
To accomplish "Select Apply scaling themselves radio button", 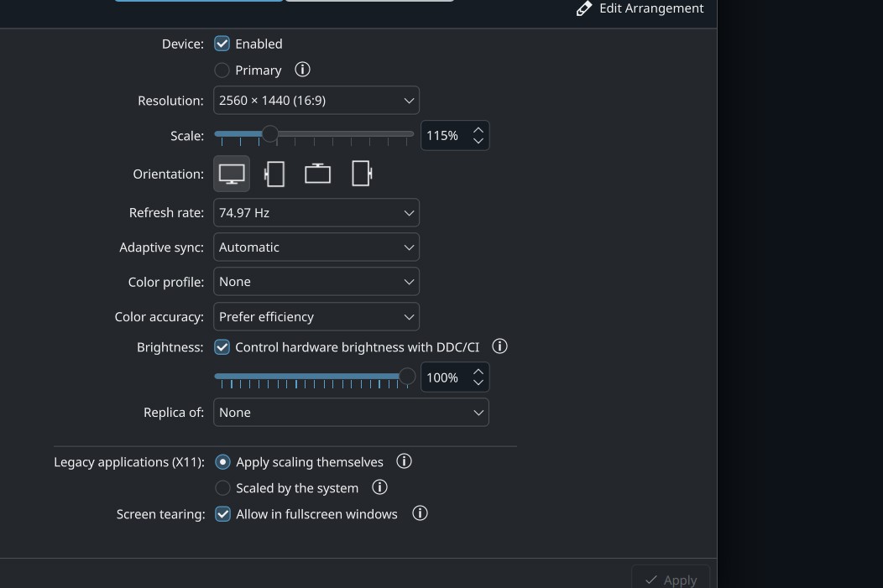I will (223, 462).
